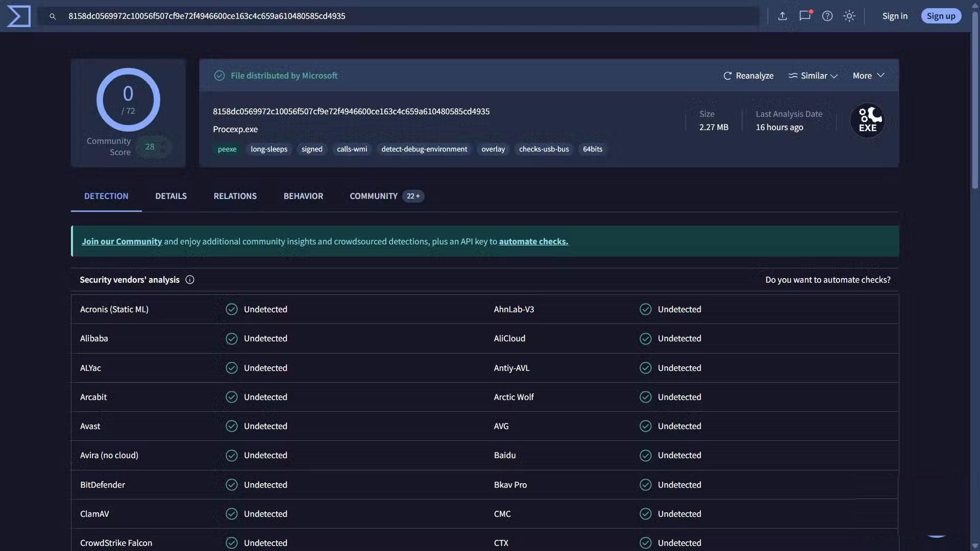Screen dimensions: 980x551
Task: Click the VirusTotal logo icon
Action: coord(19,16)
